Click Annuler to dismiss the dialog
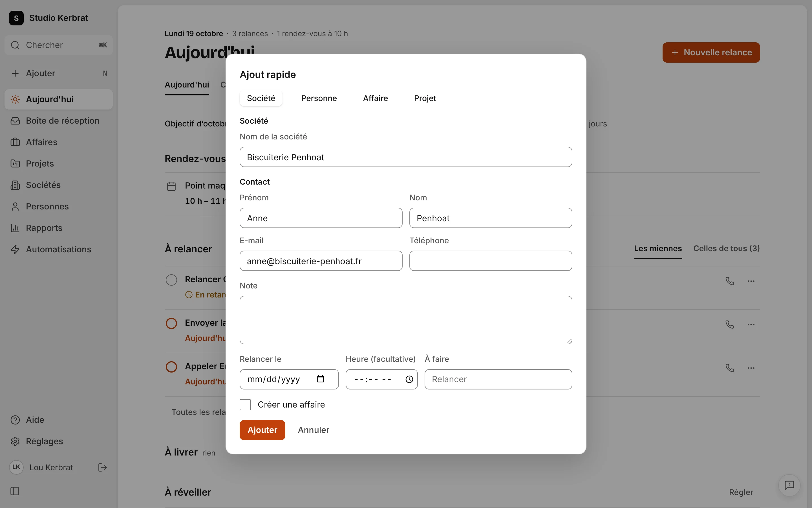Viewport: 812px width, 508px height. pos(314,430)
